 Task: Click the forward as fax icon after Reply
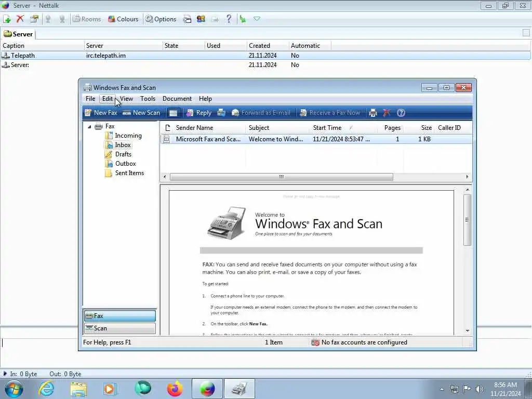pos(221,113)
